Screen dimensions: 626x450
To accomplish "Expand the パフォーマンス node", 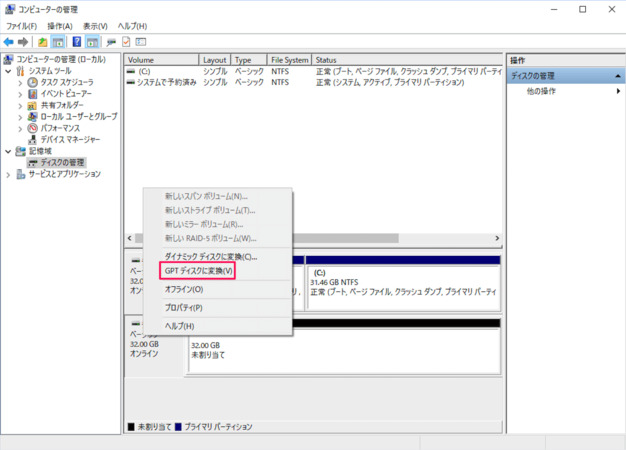I will tap(20, 129).
